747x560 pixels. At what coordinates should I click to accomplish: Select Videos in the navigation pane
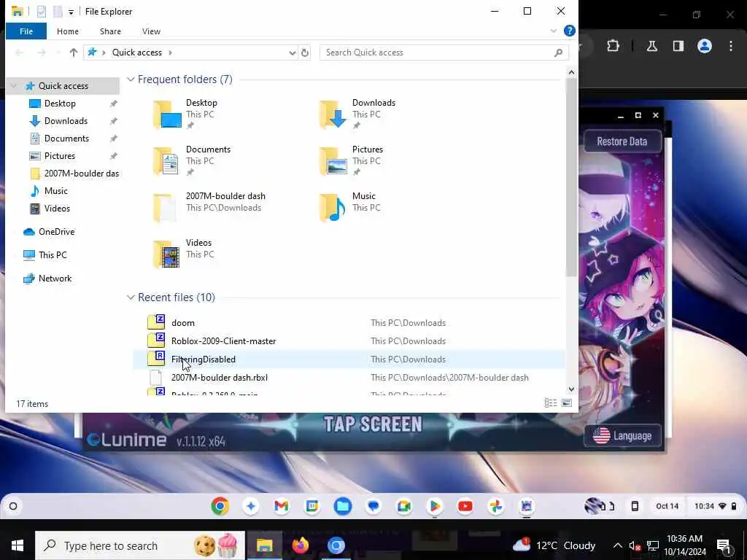pos(57,208)
